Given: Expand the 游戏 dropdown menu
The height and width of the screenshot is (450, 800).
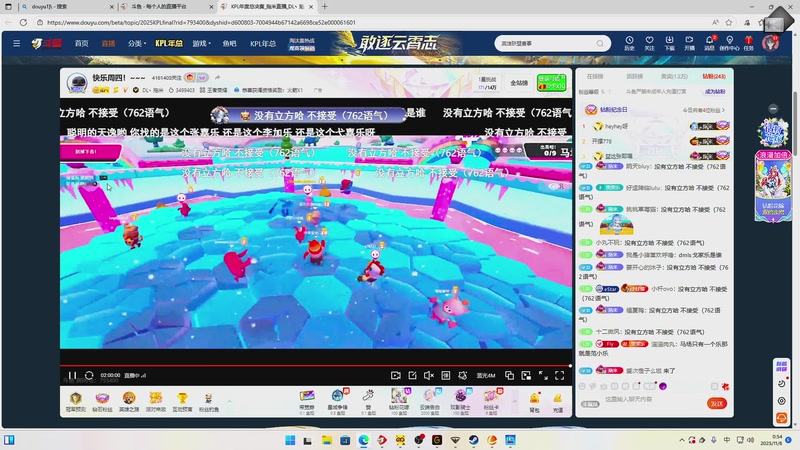Looking at the screenshot, I should coord(201,43).
